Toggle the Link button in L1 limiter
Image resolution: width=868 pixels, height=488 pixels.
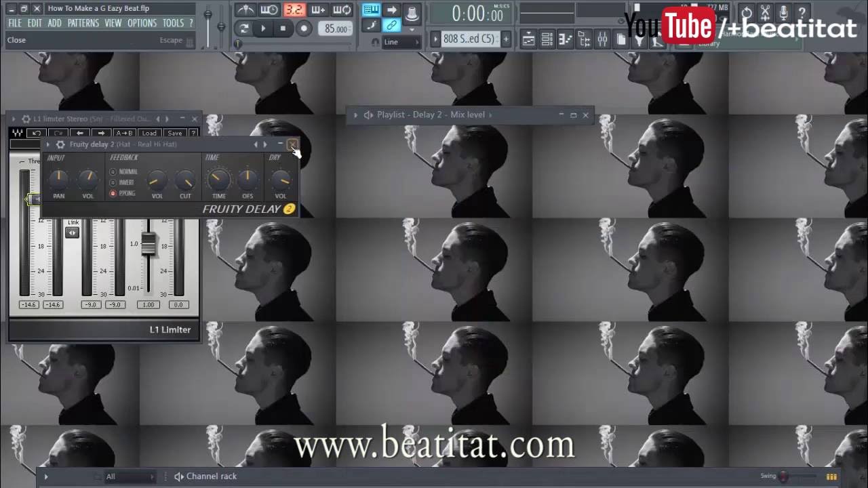[x=73, y=232]
